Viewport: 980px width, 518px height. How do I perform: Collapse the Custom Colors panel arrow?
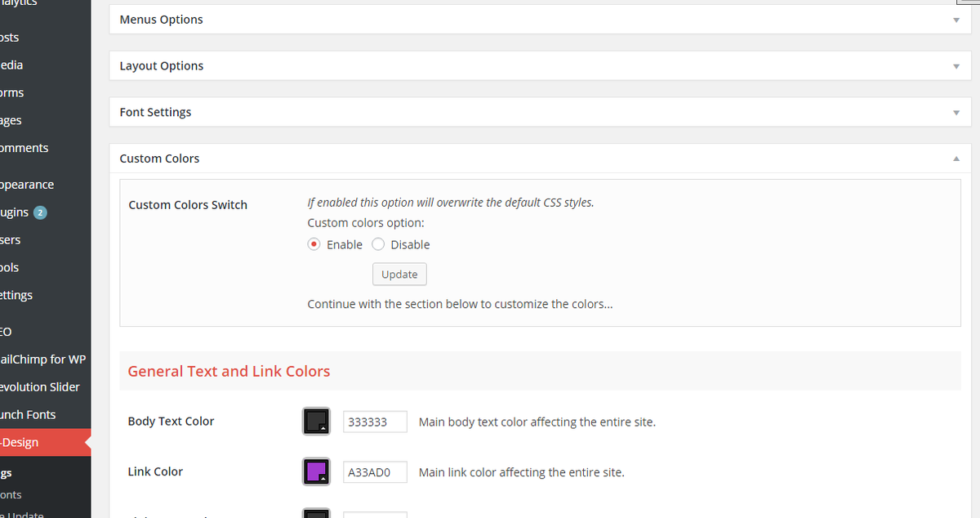tap(956, 159)
